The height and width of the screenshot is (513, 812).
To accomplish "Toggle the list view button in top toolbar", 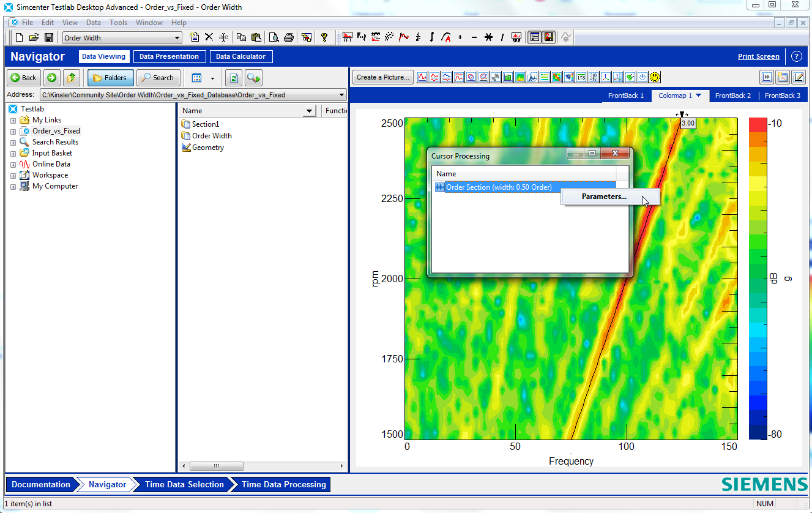I will [535, 37].
